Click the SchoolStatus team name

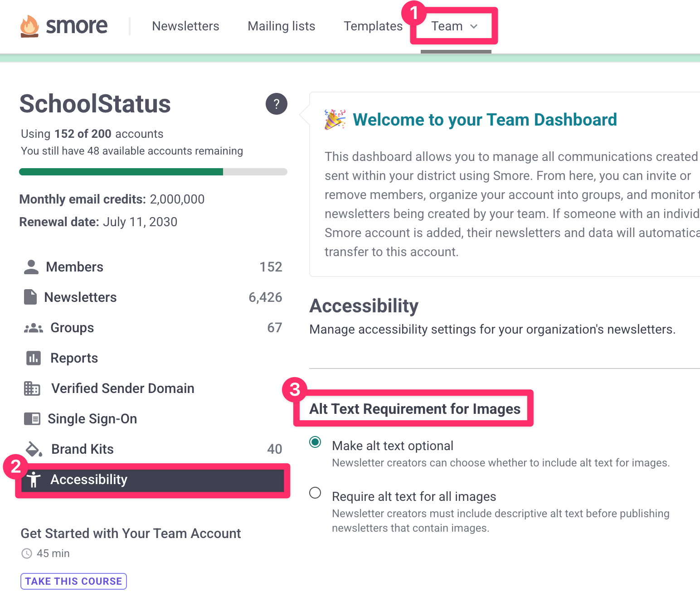tap(95, 104)
